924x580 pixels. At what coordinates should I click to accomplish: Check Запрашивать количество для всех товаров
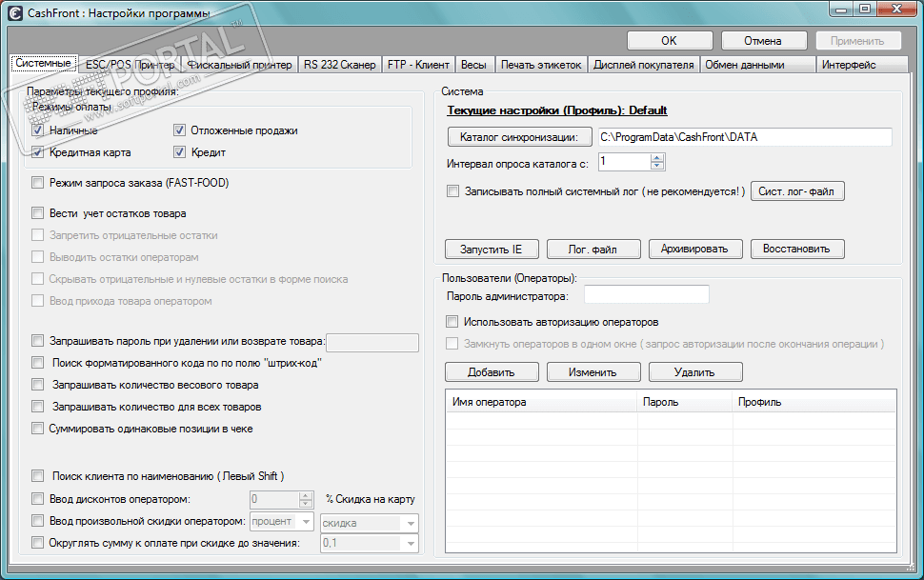pyautogui.click(x=38, y=406)
